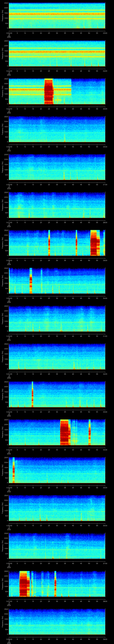
Task: Click the 0:29:00 start time label
Action: point(9,298)
